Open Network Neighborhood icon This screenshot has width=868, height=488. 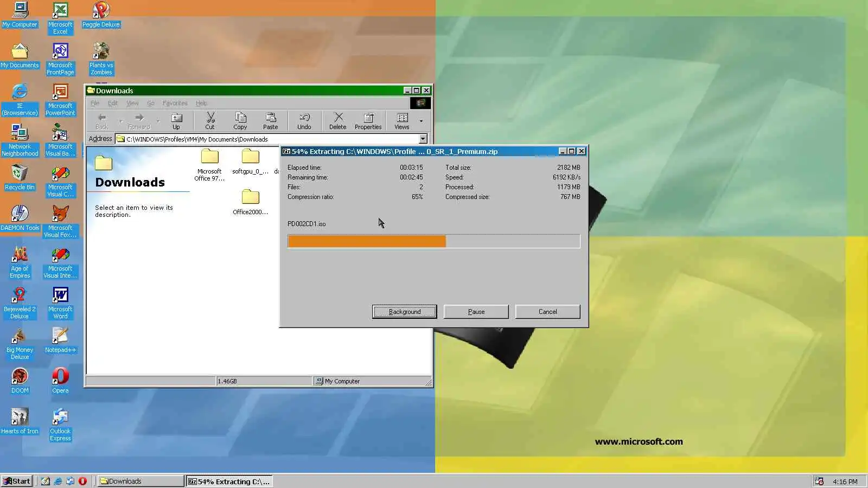(x=20, y=140)
